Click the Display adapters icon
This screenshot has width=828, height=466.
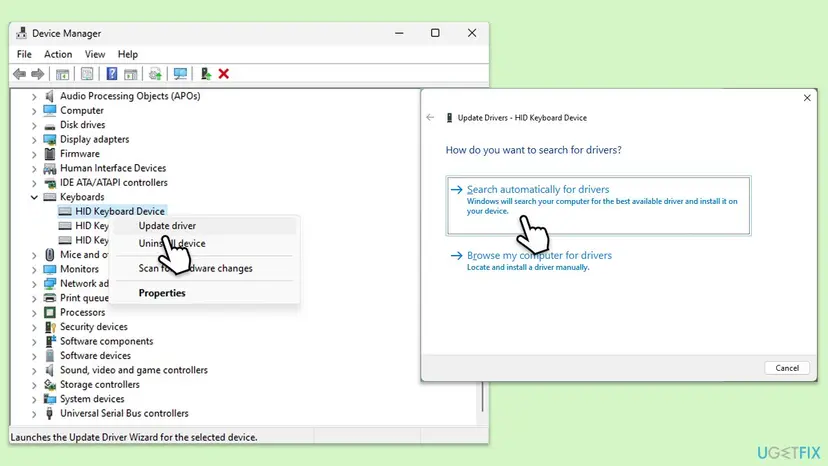click(50, 139)
